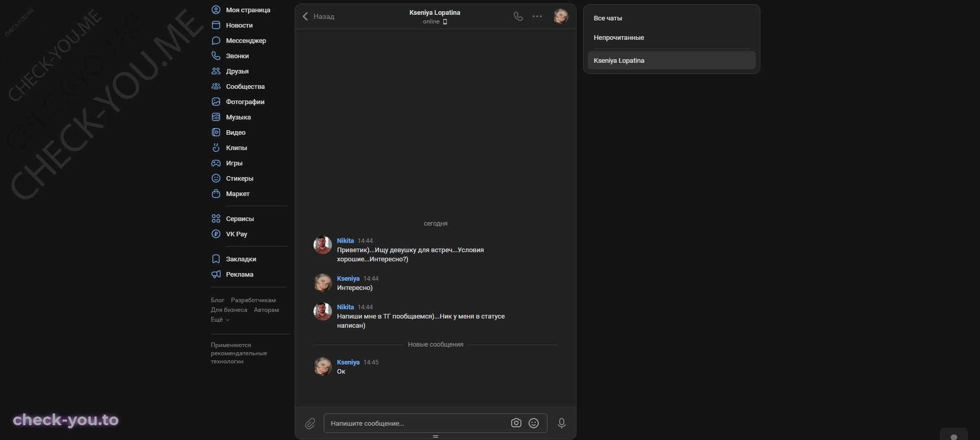980x440 pixels.
Task: Open the Блог footer link
Action: coord(218,300)
